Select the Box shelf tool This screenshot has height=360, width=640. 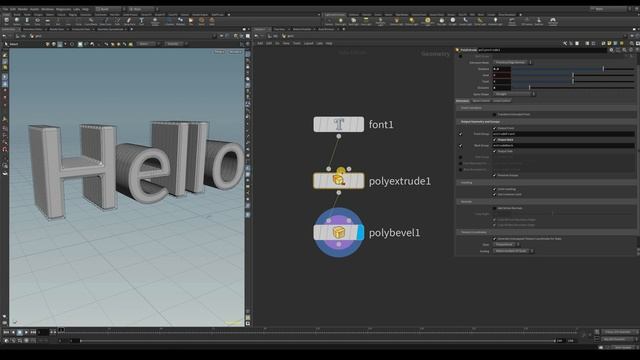7,21
